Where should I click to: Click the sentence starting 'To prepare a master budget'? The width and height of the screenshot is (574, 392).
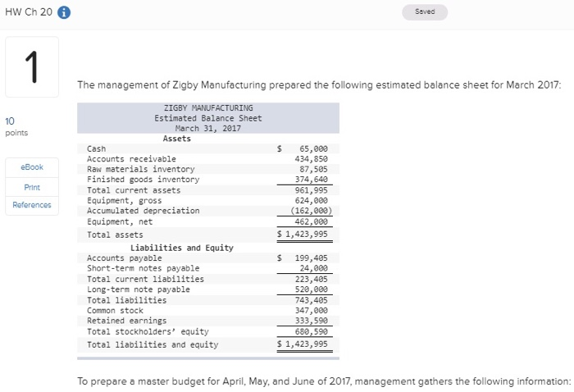324,381
